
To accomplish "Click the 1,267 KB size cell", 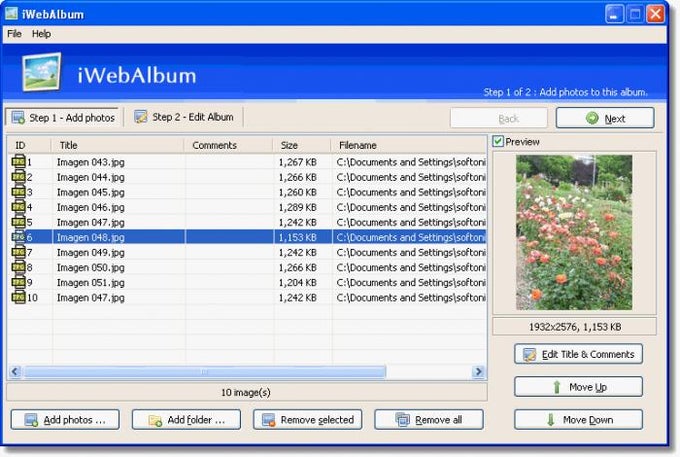I will 298,162.
